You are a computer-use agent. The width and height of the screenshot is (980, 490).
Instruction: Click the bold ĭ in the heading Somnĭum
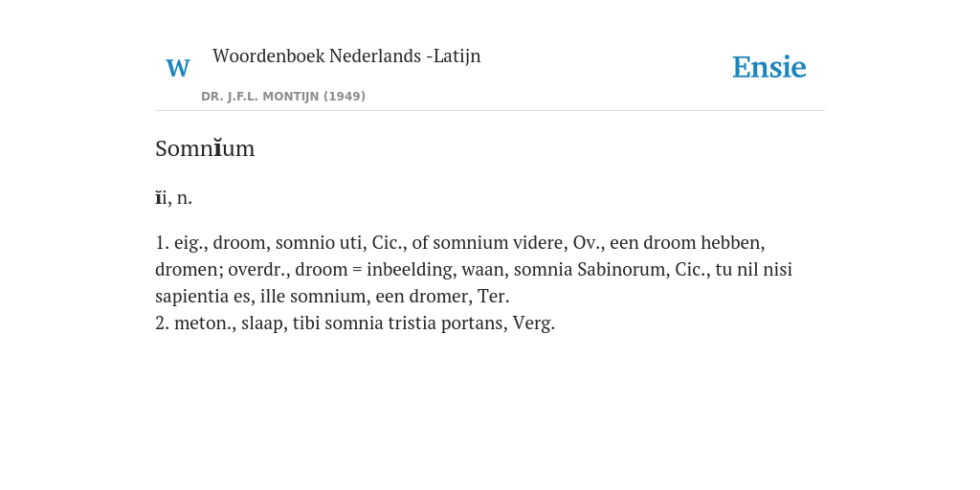217,148
